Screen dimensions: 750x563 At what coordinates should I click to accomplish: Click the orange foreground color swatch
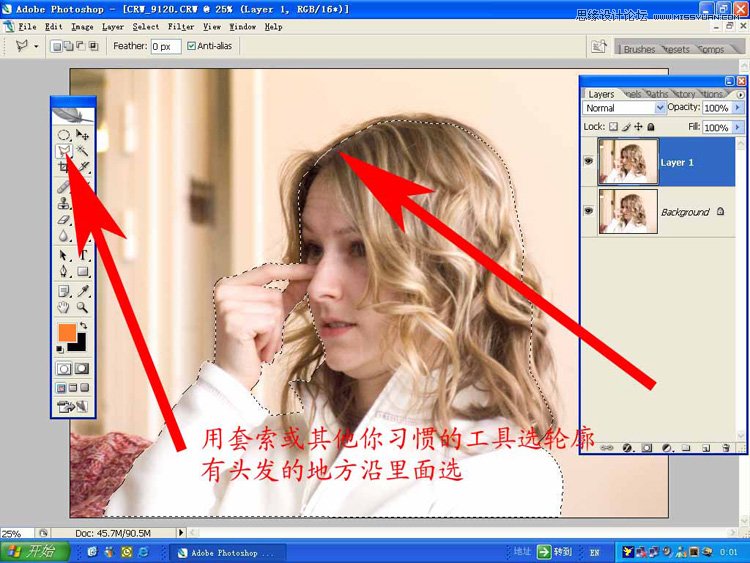(x=66, y=332)
